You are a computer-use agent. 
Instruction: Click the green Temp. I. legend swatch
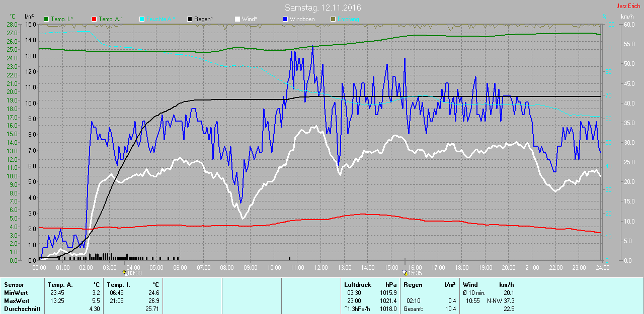coord(47,19)
